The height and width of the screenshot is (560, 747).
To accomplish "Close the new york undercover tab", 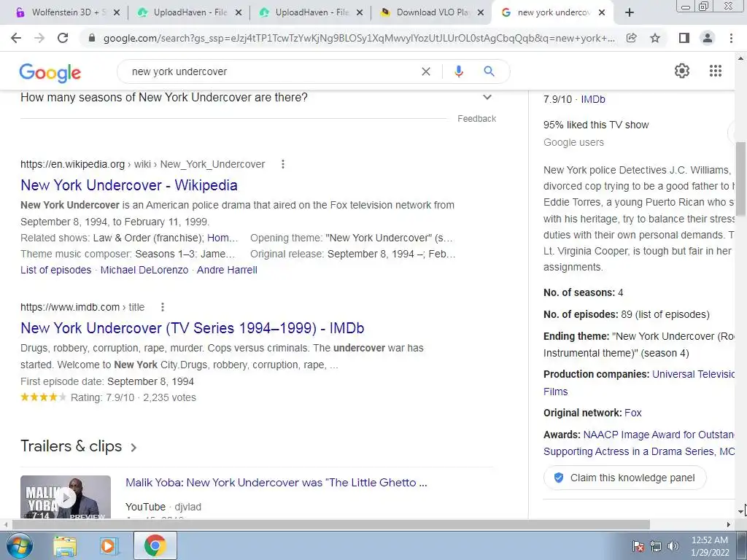I will 602,12.
